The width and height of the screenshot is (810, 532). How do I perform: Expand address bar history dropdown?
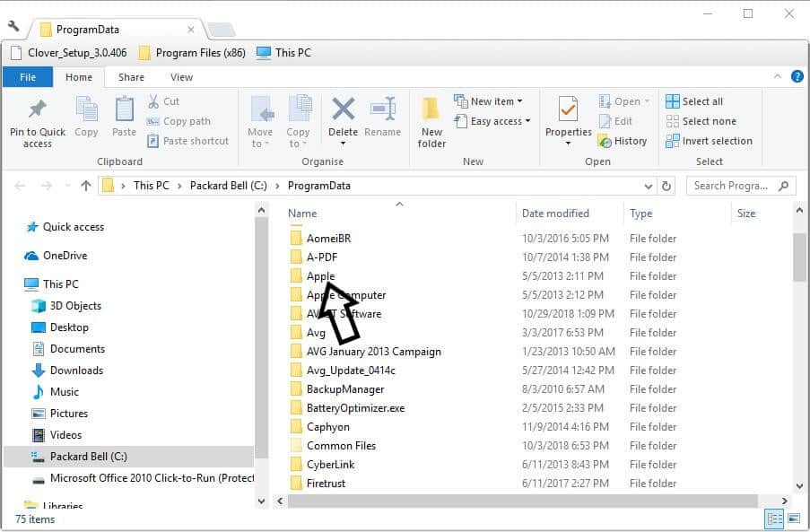tap(648, 186)
